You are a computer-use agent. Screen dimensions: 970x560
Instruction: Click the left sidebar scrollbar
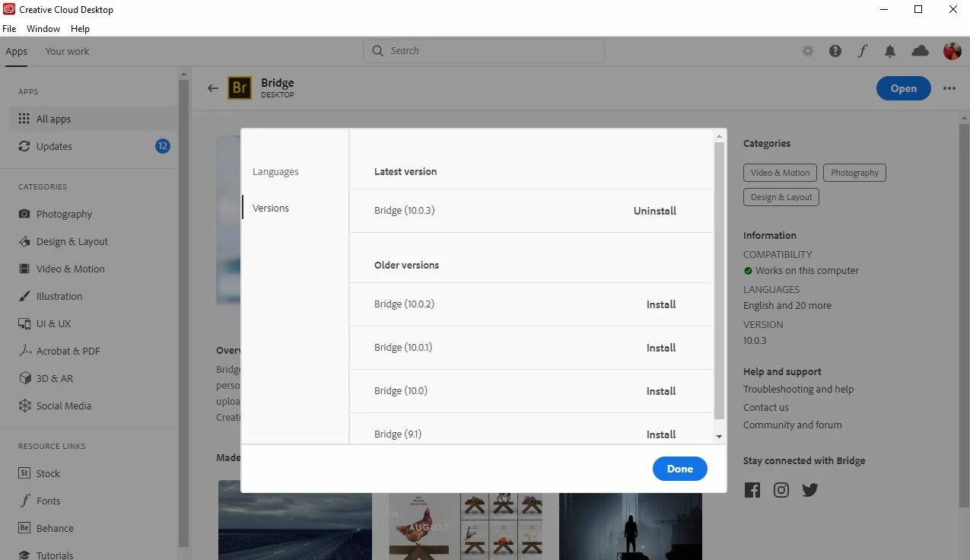pos(183,312)
